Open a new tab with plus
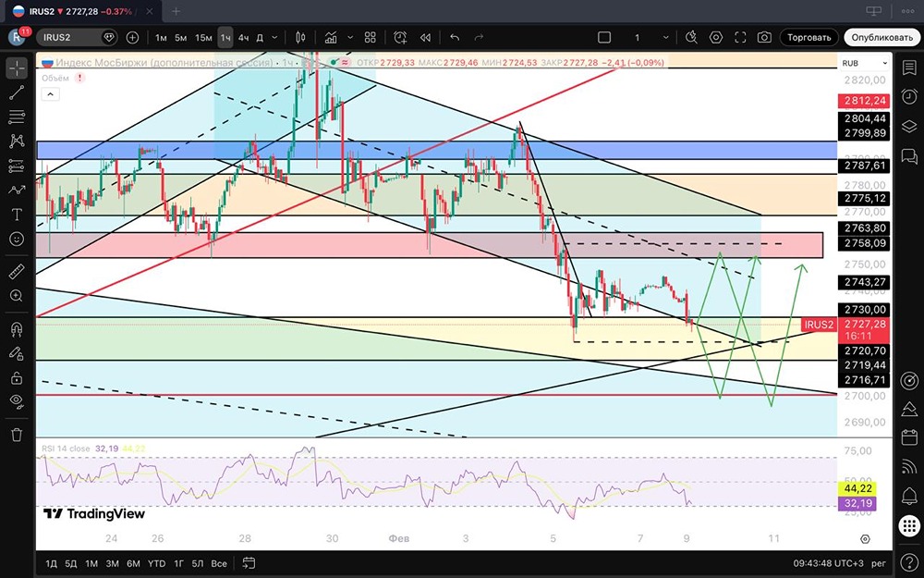Screen dimensions: 924x578 [x=176, y=10]
